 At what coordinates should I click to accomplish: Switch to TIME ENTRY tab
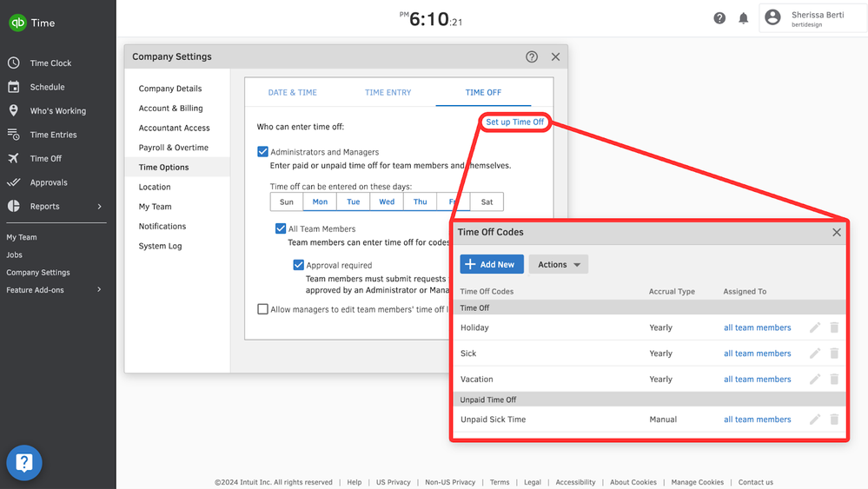click(x=388, y=92)
